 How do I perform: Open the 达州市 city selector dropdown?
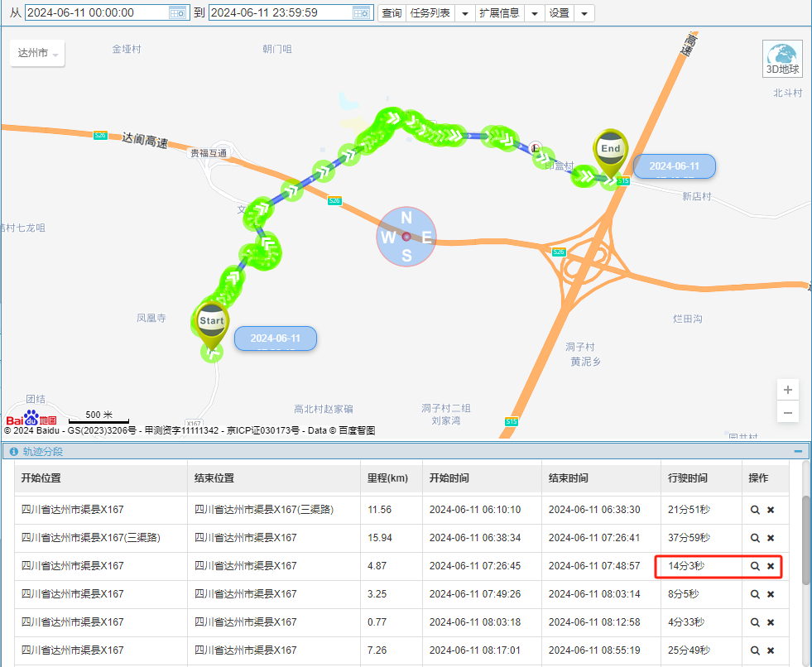pos(37,54)
